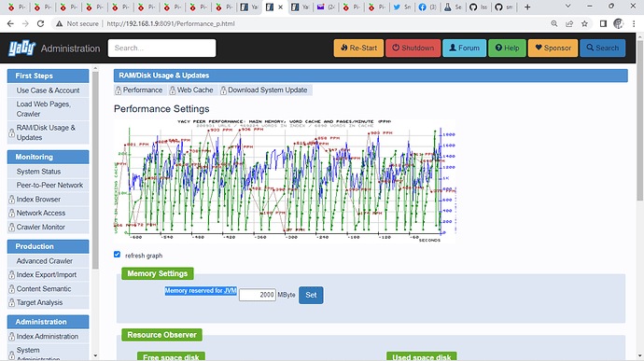Switch to the Twitter tab

[401, 7]
